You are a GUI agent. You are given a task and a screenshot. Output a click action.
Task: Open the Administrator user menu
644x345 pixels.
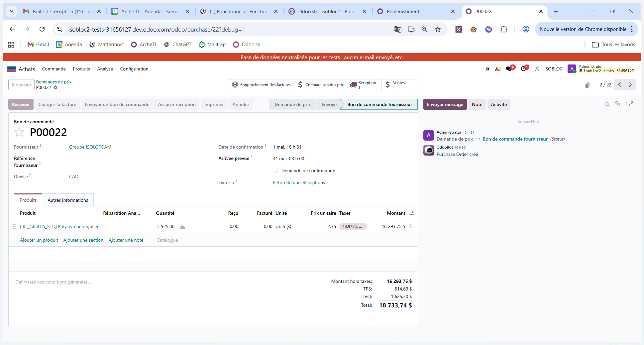601,69
